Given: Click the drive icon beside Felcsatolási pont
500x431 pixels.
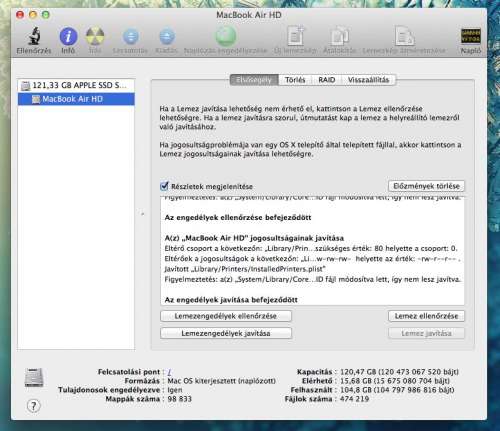Looking at the screenshot, I should [x=34, y=377].
